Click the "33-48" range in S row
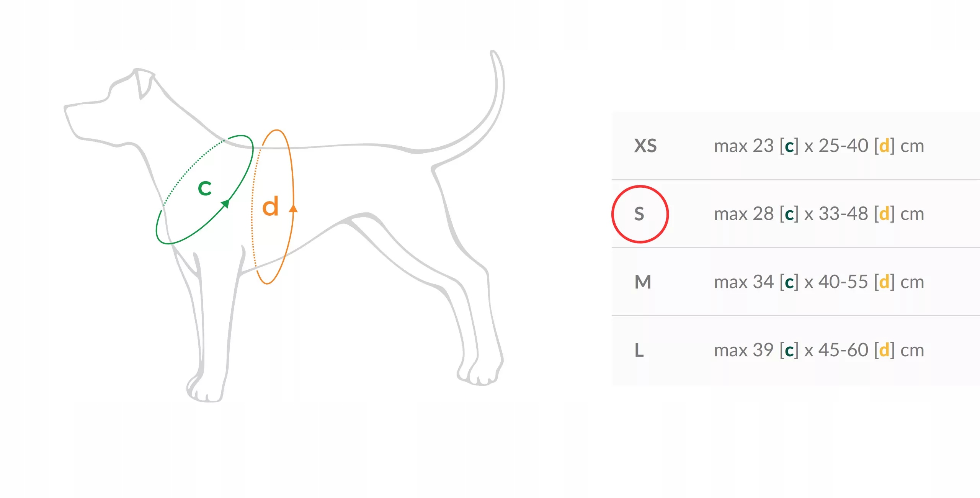Screen dimensions: 980x498 pyautogui.click(x=843, y=214)
